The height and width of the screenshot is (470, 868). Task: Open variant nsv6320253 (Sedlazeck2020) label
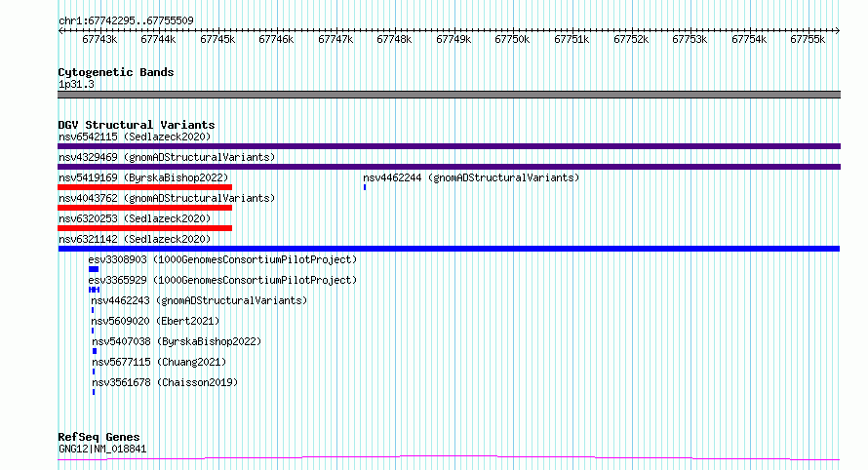(x=135, y=218)
